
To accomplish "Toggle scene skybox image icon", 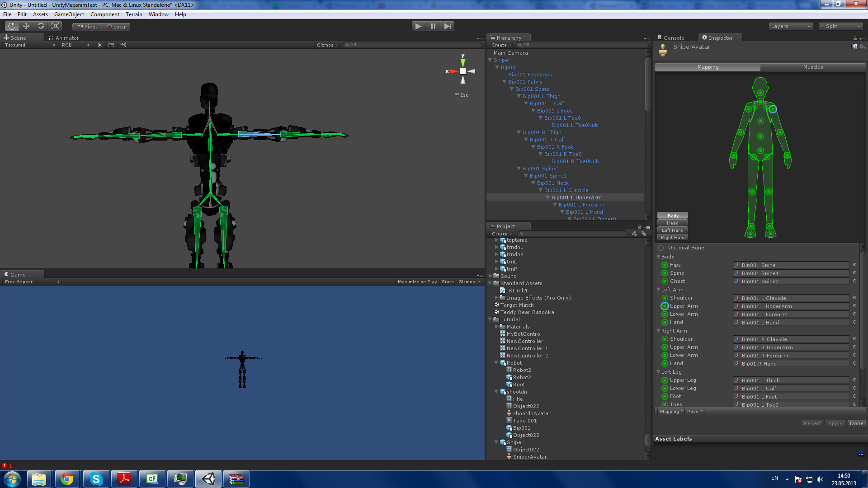I will [x=111, y=45].
